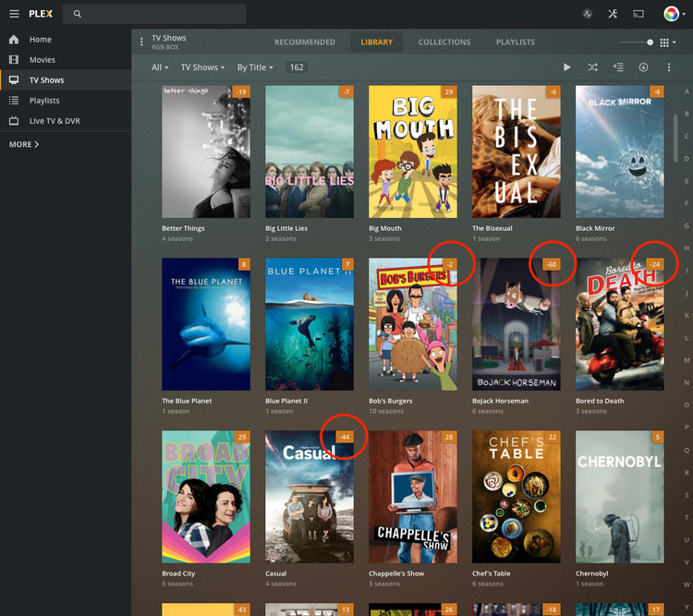Image resolution: width=693 pixels, height=616 pixels.
Task: Add library to play queue
Action: point(618,67)
